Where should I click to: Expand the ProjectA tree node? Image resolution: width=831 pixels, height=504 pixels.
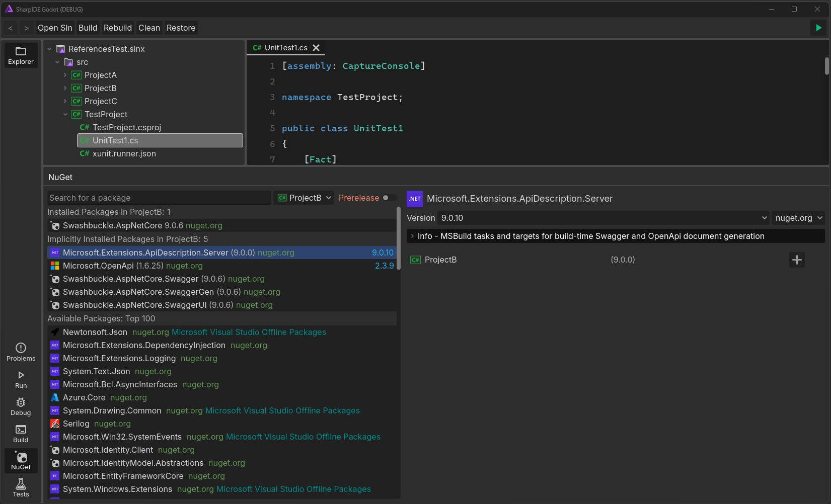(x=65, y=75)
